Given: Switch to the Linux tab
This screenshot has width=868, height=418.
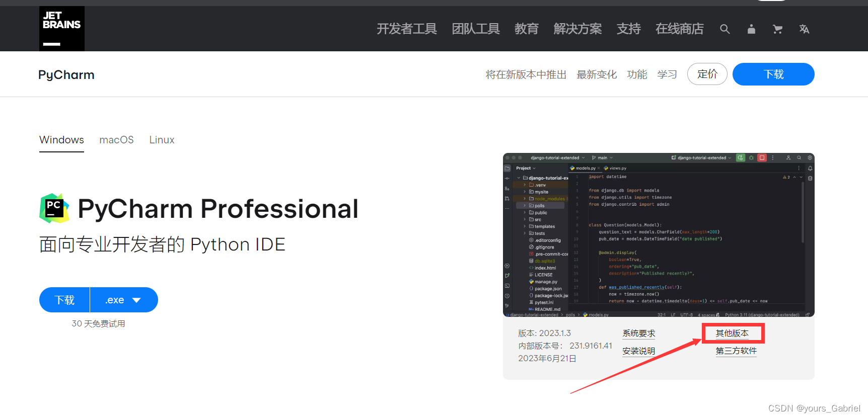Looking at the screenshot, I should [x=162, y=140].
